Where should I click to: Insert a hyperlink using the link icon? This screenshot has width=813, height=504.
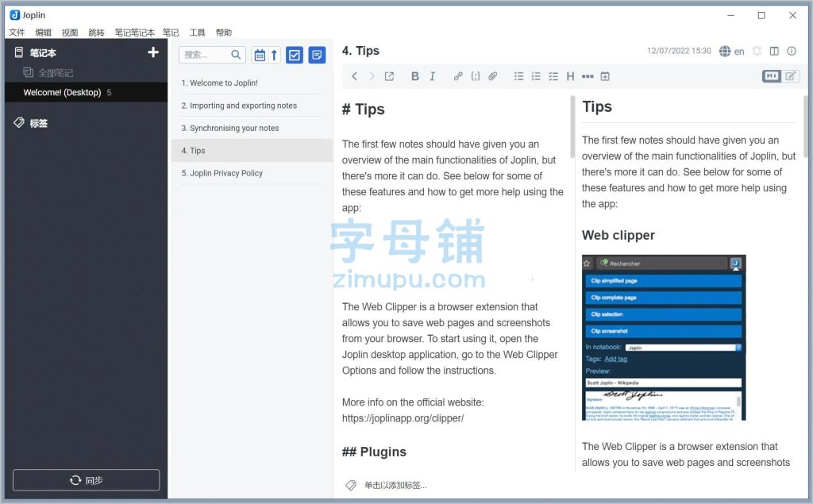click(x=458, y=76)
